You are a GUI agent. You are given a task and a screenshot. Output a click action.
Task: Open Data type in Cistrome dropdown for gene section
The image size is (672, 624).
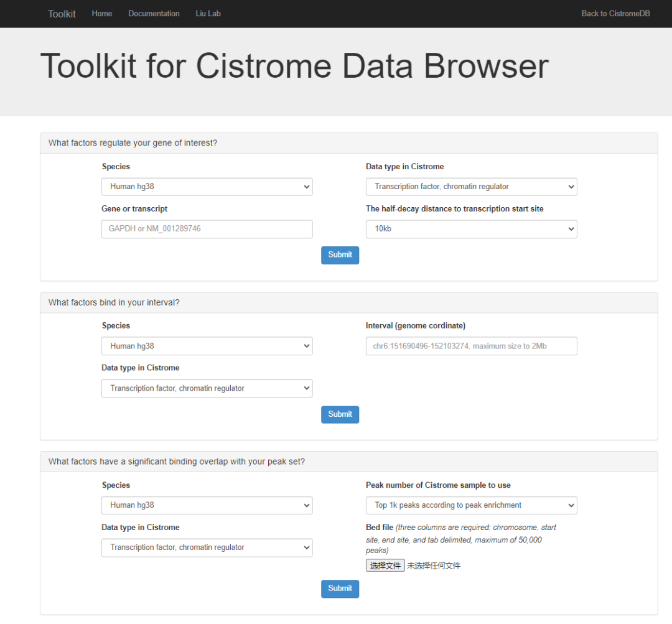tap(472, 187)
